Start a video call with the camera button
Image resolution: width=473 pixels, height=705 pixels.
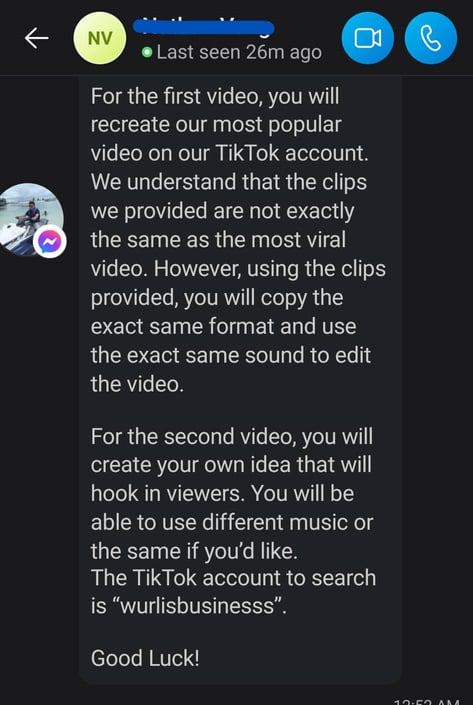(368, 38)
